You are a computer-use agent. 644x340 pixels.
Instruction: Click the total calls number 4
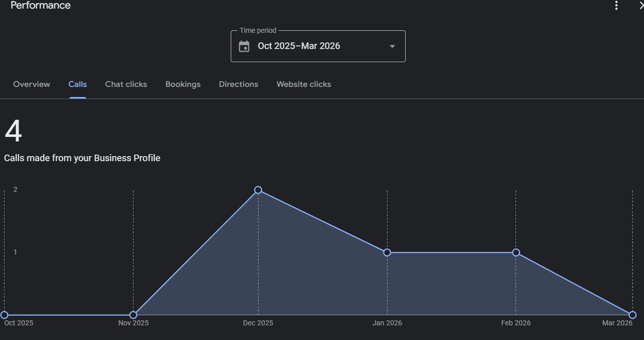13,131
